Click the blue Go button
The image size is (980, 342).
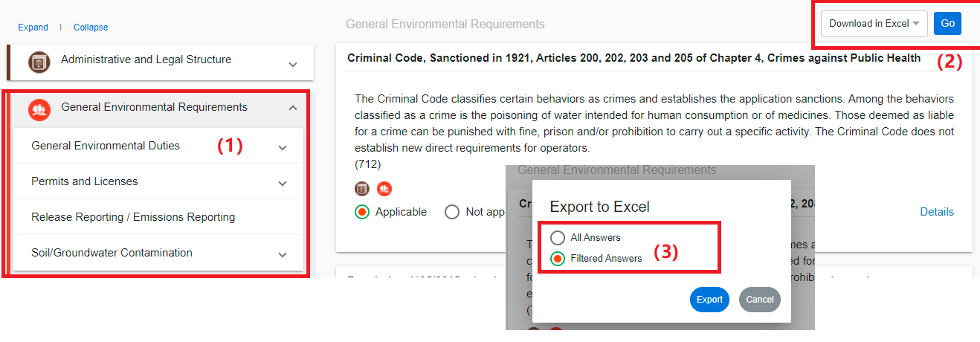point(947,23)
